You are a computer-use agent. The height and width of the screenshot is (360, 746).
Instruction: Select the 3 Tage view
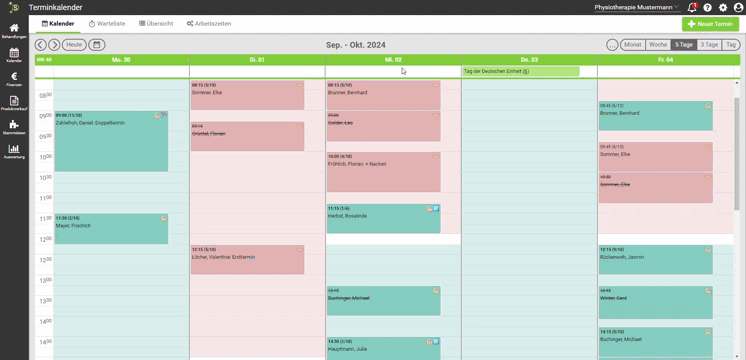coord(709,45)
